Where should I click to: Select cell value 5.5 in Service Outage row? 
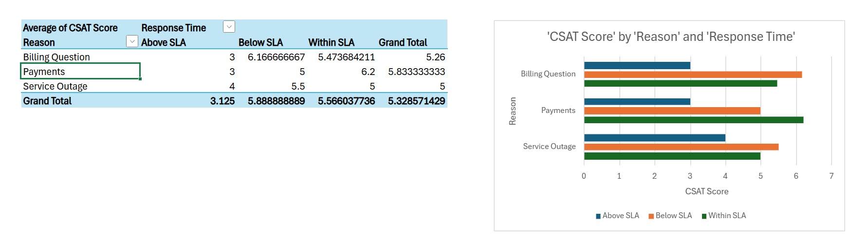[x=298, y=86]
